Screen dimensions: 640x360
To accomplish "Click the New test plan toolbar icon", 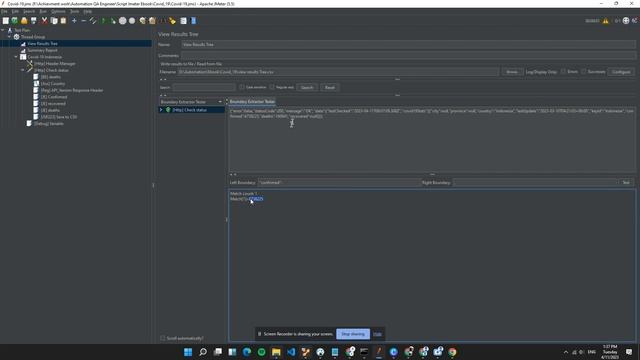I will tap(6, 21).
